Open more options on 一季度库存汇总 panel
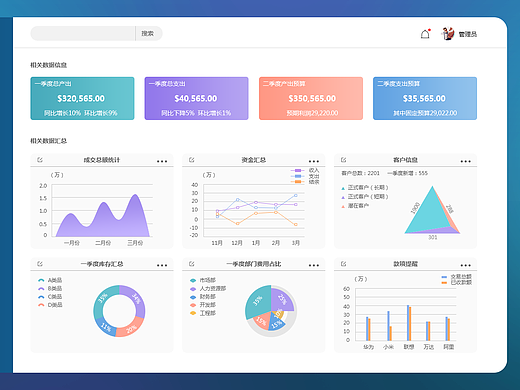Viewport: 520px width, 390px height. (x=162, y=265)
